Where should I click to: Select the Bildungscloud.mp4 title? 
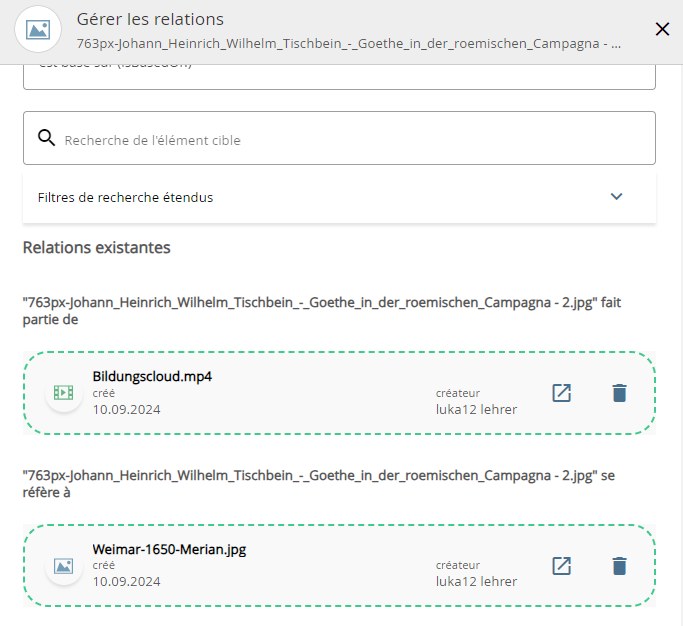coord(152,377)
